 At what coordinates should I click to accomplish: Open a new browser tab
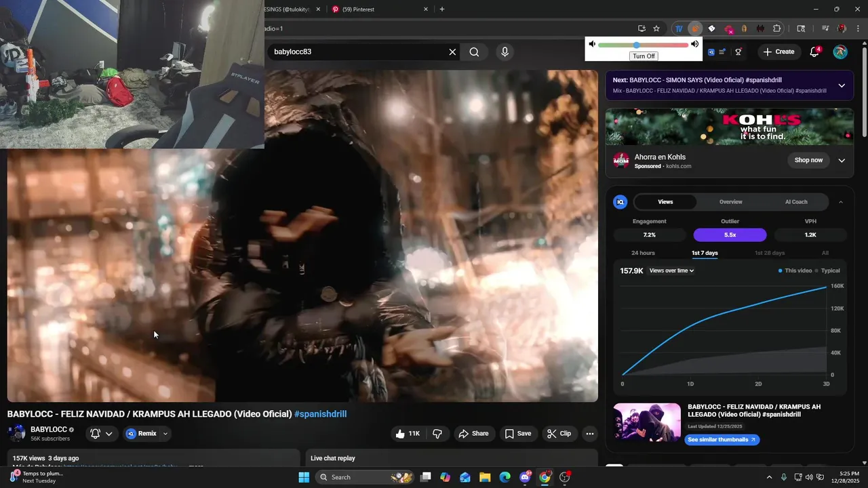pos(442,9)
